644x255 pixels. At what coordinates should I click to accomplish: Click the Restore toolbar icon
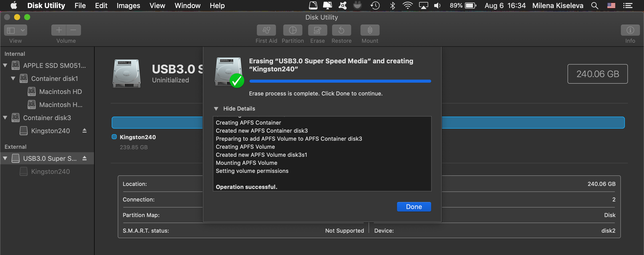click(341, 30)
